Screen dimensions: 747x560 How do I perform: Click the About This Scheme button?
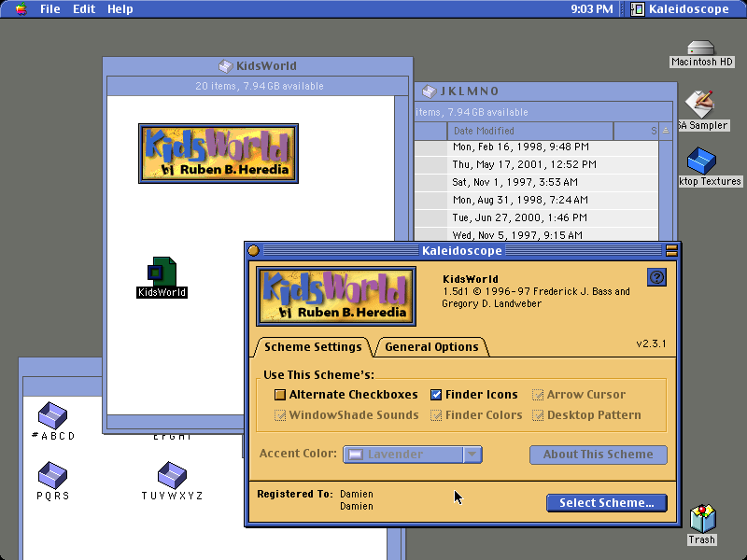click(599, 455)
